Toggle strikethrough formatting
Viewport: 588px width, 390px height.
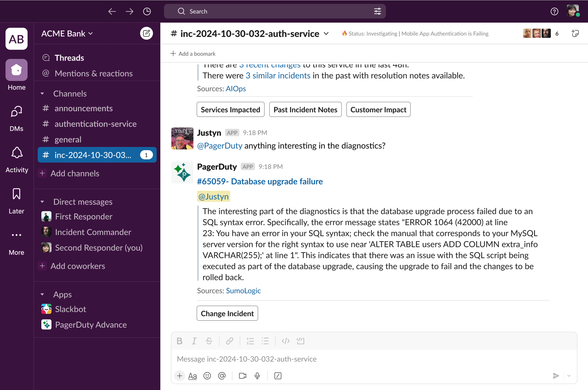(209, 341)
